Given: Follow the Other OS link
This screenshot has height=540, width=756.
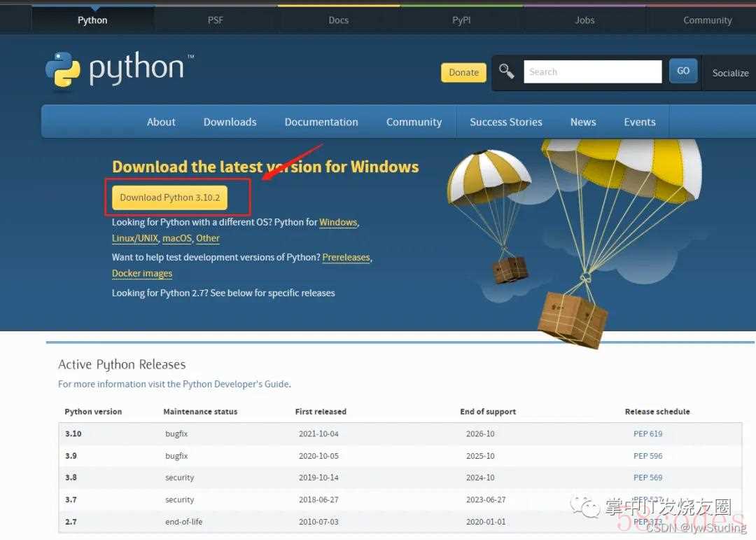Looking at the screenshot, I should [x=208, y=238].
